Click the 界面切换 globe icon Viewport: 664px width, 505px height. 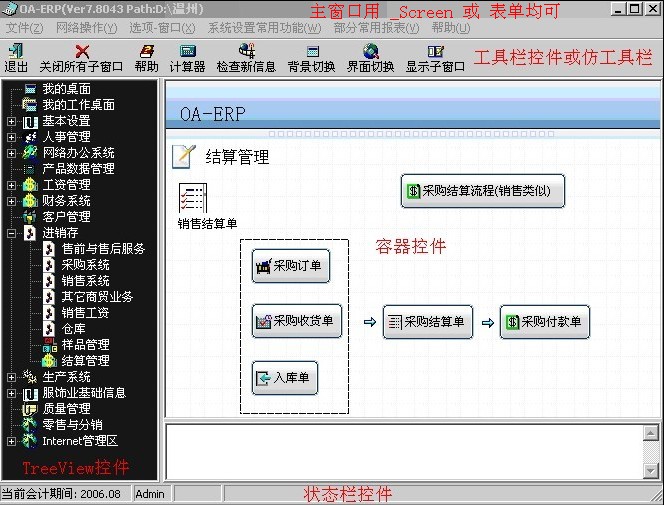pyautogui.click(x=371, y=52)
